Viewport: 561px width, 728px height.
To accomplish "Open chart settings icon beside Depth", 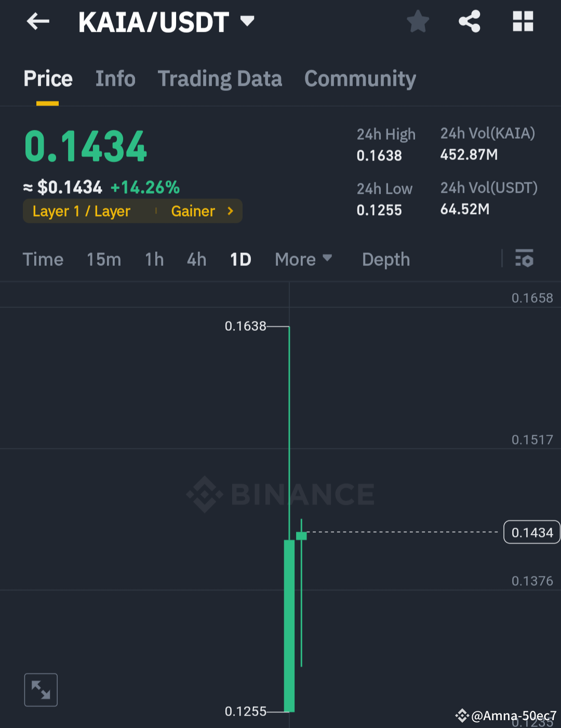I will click(524, 258).
